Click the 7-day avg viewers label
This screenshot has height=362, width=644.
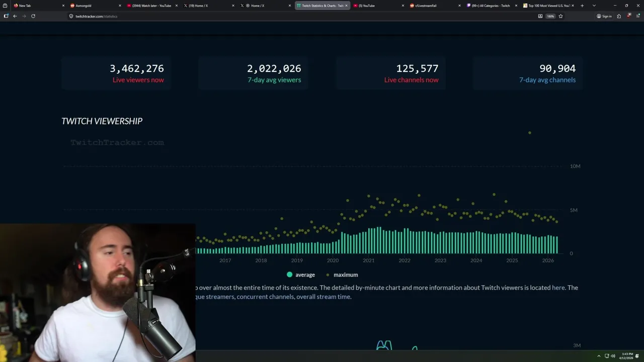274,80
